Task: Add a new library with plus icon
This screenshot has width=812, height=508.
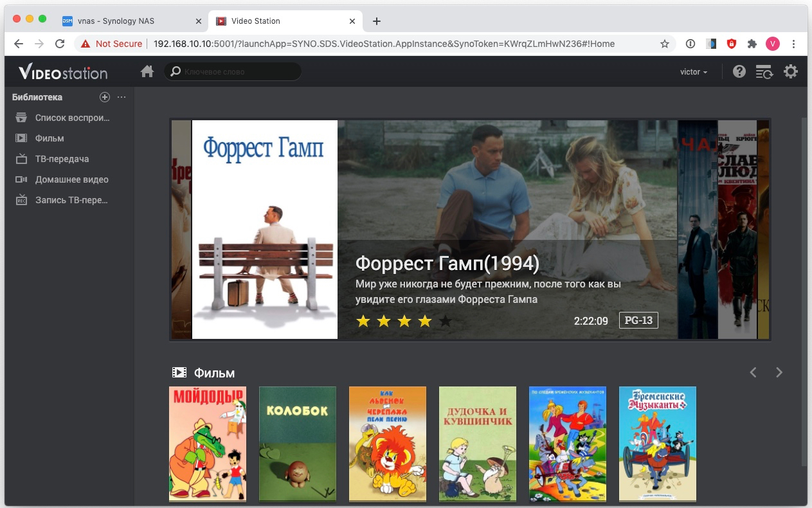Action: click(x=105, y=97)
